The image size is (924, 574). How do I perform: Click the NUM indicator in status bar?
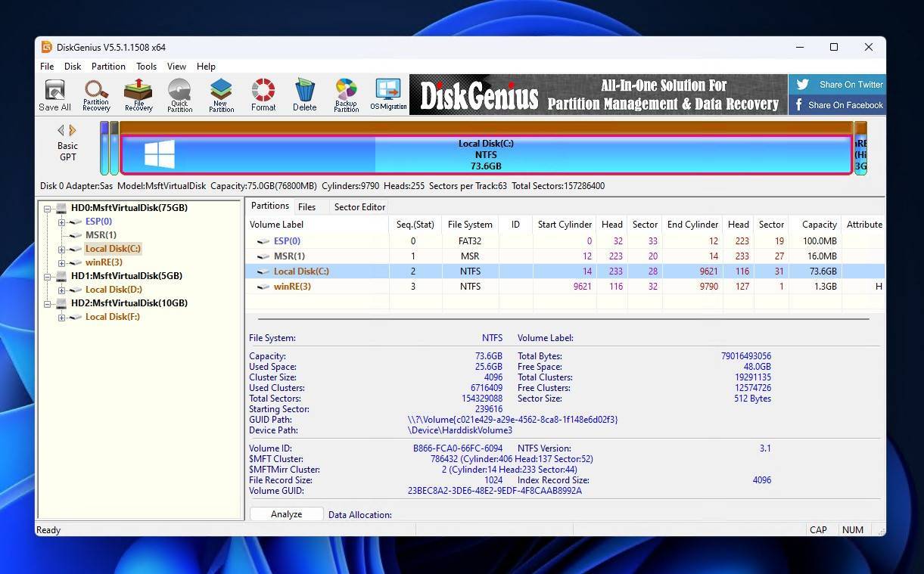click(853, 530)
